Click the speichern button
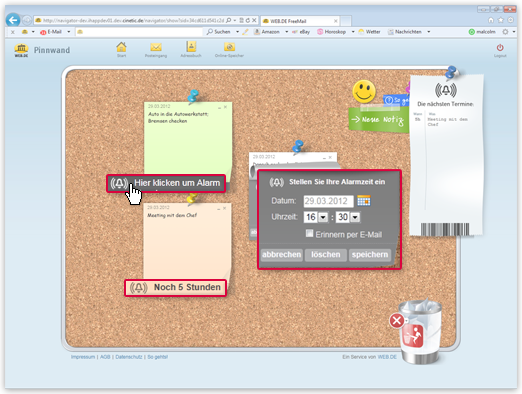This screenshot has width=522, height=394. [370, 255]
